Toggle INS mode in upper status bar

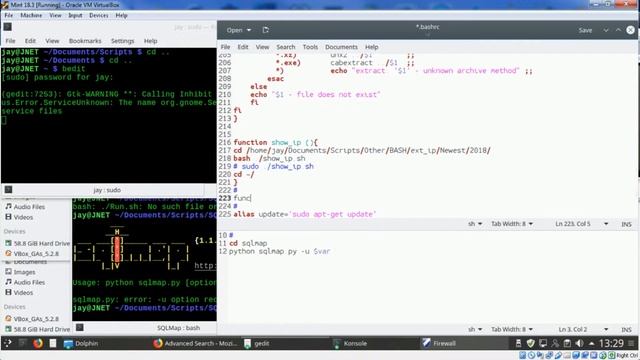(627, 224)
